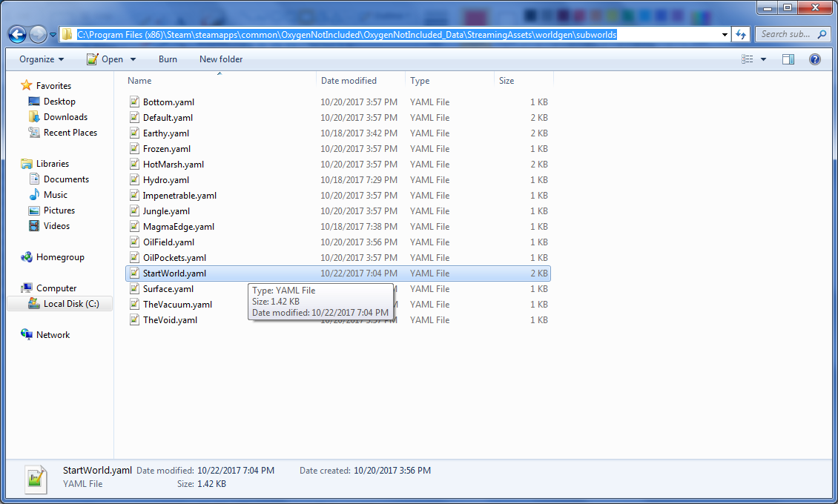Select the Jungle.yaml file icon
This screenshot has height=504, width=838.
(134, 210)
